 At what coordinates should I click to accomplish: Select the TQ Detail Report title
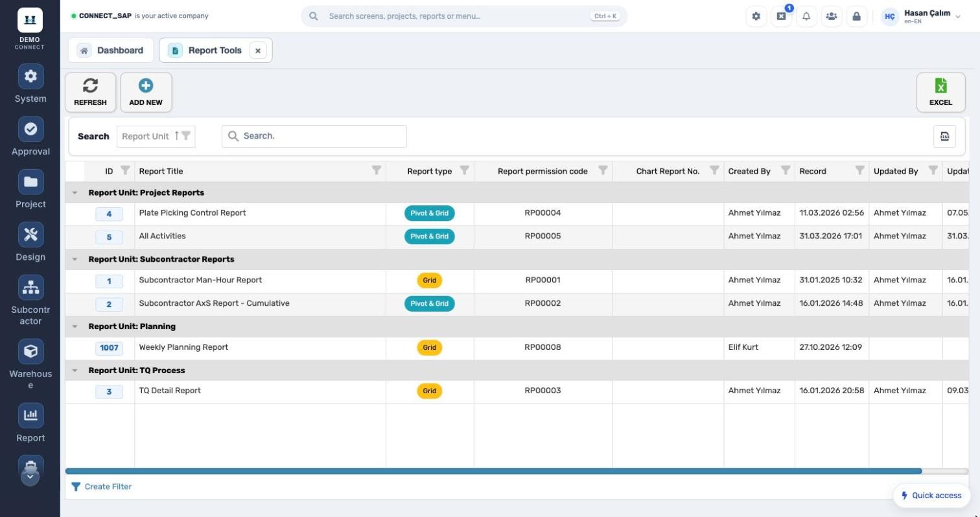coord(170,391)
